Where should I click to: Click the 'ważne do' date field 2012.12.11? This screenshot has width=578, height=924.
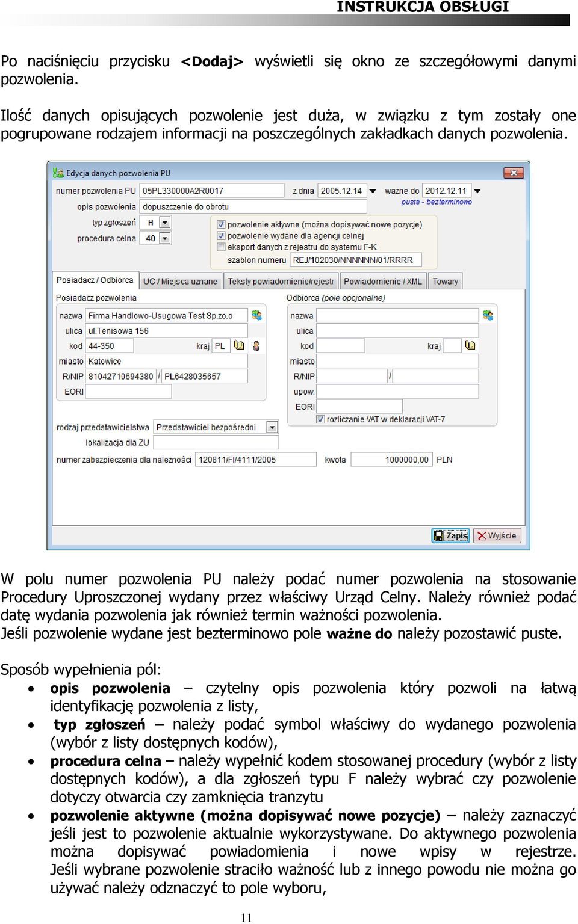click(446, 191)
